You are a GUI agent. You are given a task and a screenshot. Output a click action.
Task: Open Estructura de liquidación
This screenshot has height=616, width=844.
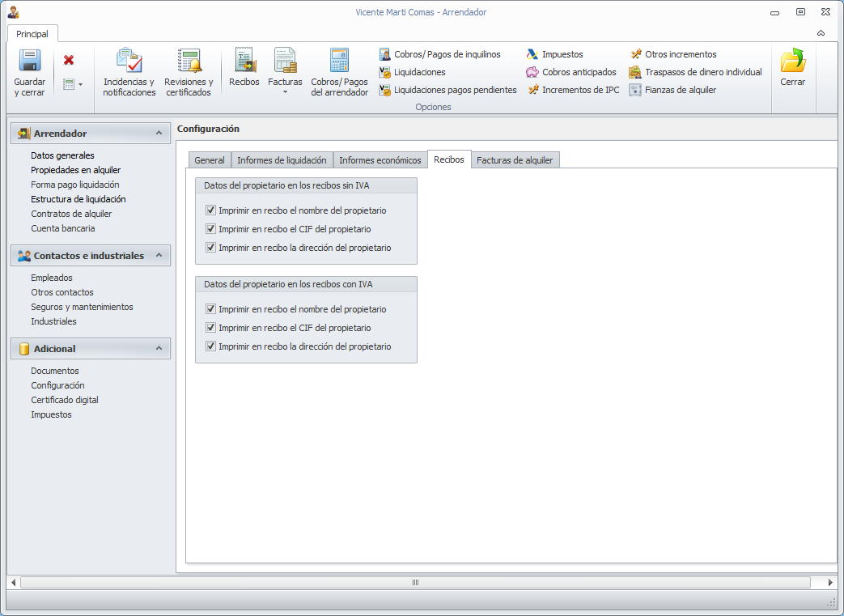[x=78, y=199]
